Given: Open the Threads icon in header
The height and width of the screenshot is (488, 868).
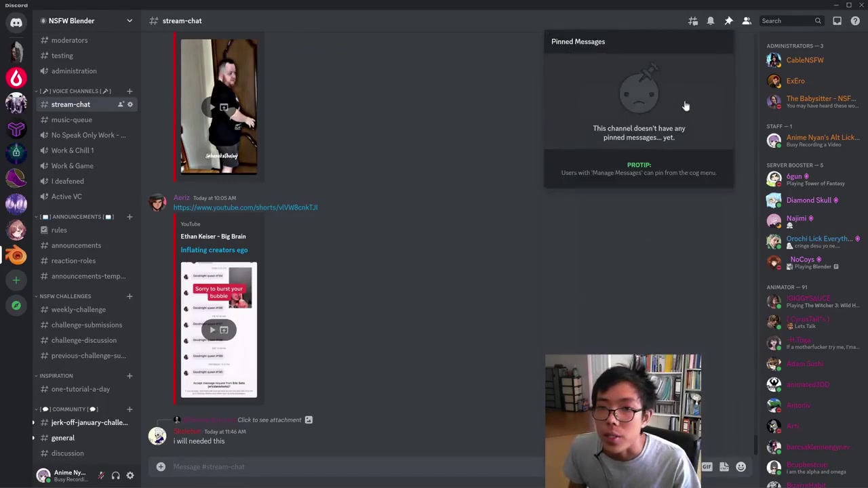Looking at the screenshot, I should (x=692, y=21).
